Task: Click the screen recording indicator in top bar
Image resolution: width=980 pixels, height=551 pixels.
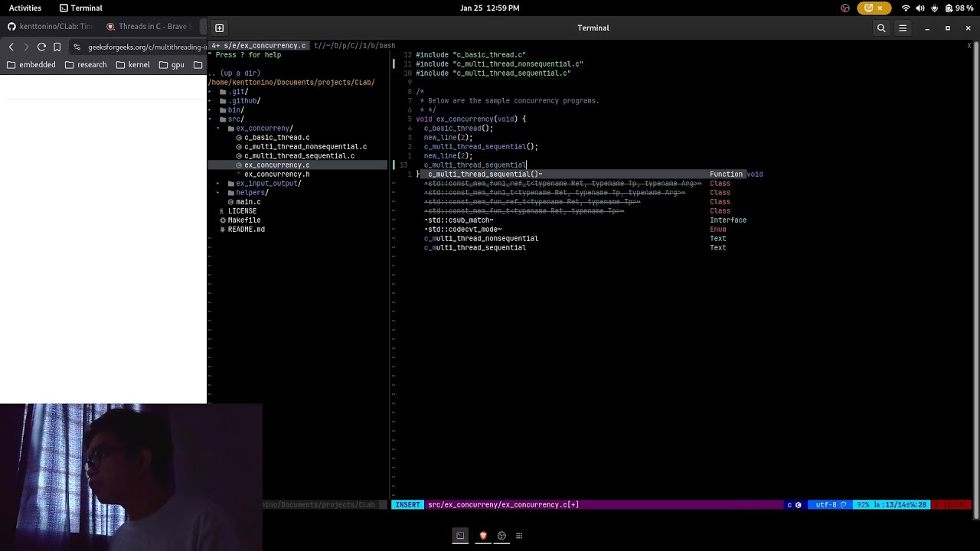Action: point(874,8)
